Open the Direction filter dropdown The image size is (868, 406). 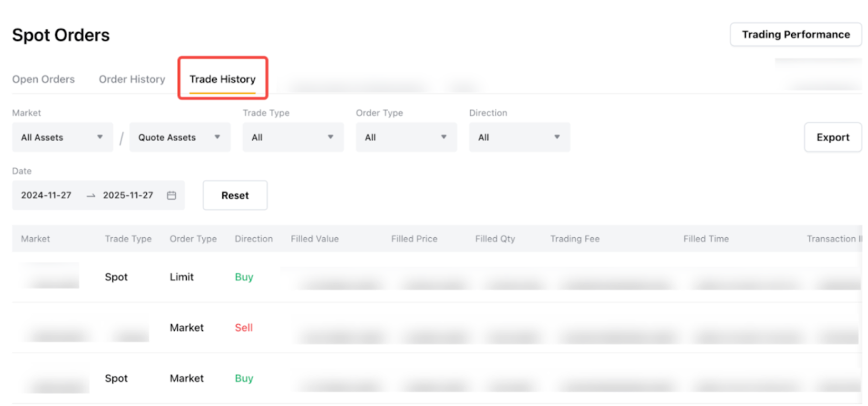519,137
